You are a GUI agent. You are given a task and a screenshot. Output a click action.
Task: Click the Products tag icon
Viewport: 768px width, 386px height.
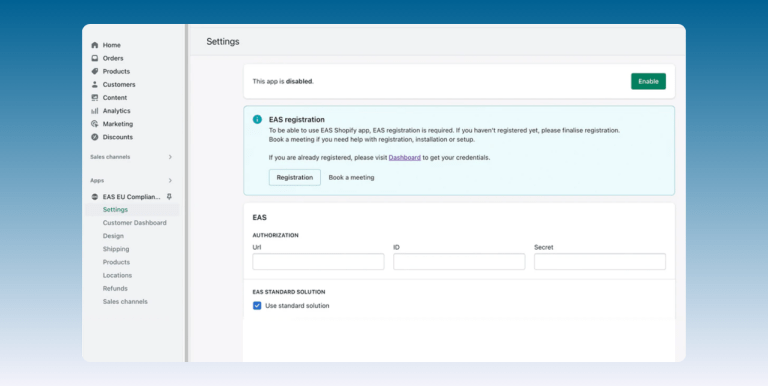coord(95,72)
